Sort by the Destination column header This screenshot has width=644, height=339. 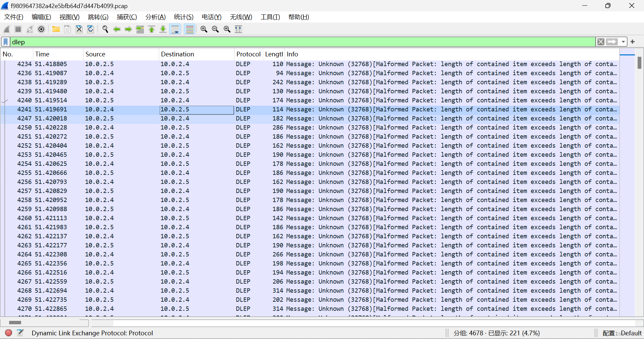(x=196, y=54)
